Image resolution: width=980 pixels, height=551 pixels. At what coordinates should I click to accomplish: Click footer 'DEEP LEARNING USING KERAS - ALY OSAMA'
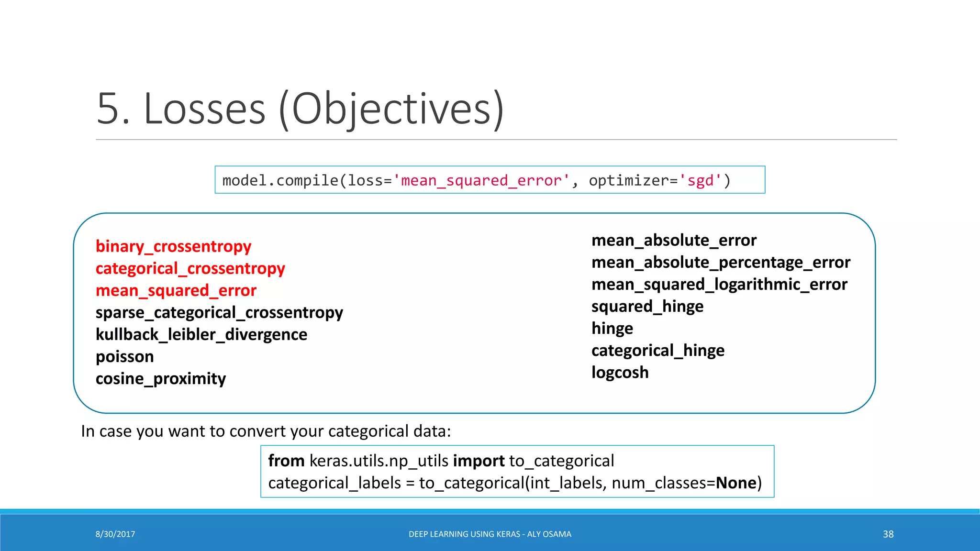[x=490, y=534]
